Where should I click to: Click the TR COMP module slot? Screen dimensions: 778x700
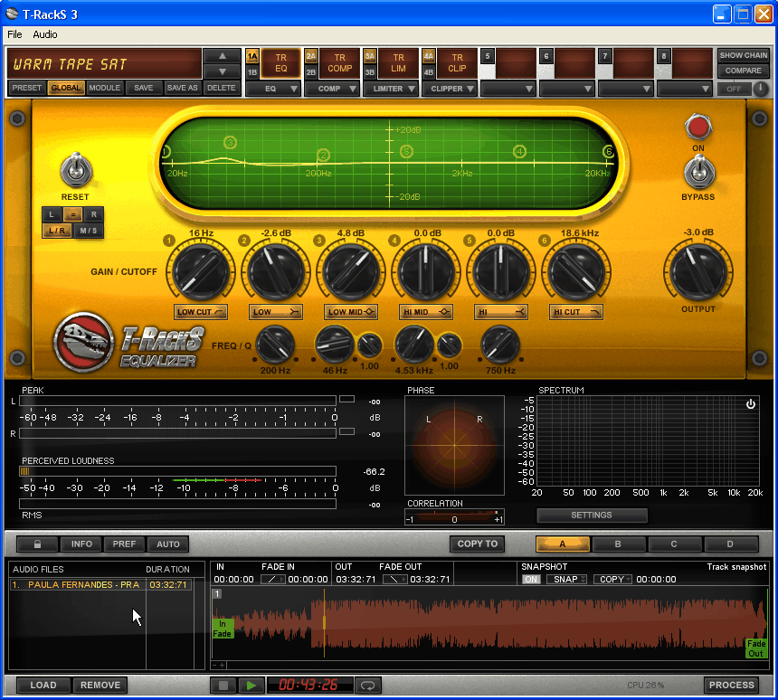click(340, 63)
